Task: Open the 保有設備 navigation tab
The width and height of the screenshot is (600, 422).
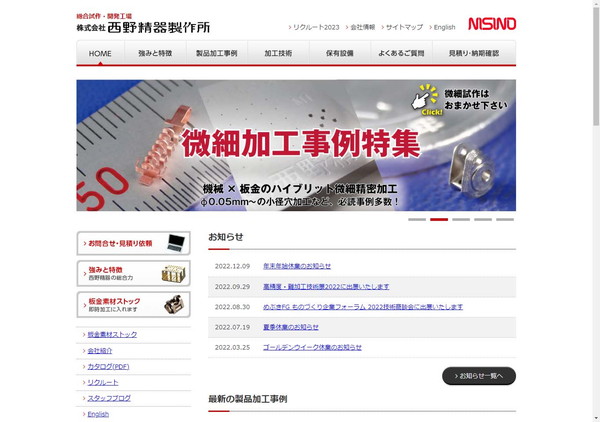Action: [340, 53]
